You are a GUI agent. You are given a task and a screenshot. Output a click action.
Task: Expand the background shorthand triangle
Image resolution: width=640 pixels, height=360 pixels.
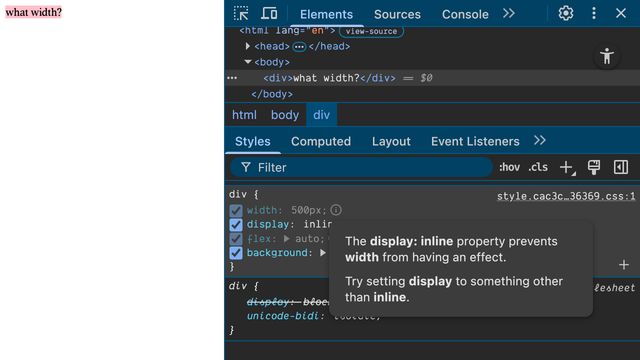[x=323, y=253]
